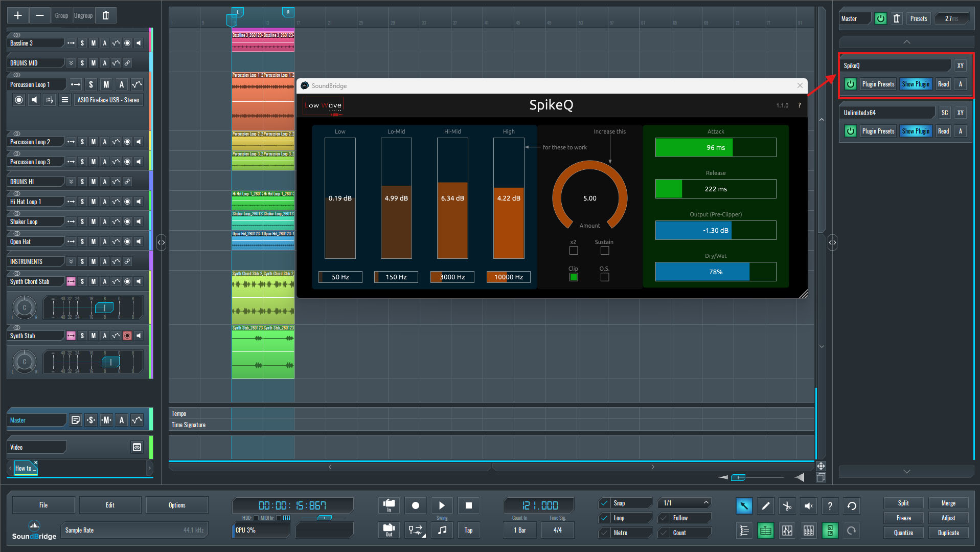This screenshot has height=552, width=980.
Task: Open the audio In folder icon
Action: (389, 505)
